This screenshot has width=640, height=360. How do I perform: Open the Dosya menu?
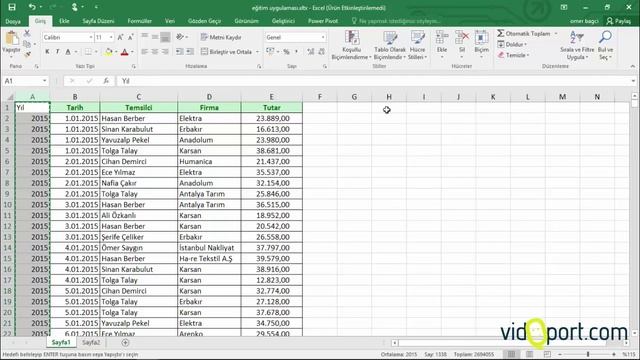tap(13, 21)
